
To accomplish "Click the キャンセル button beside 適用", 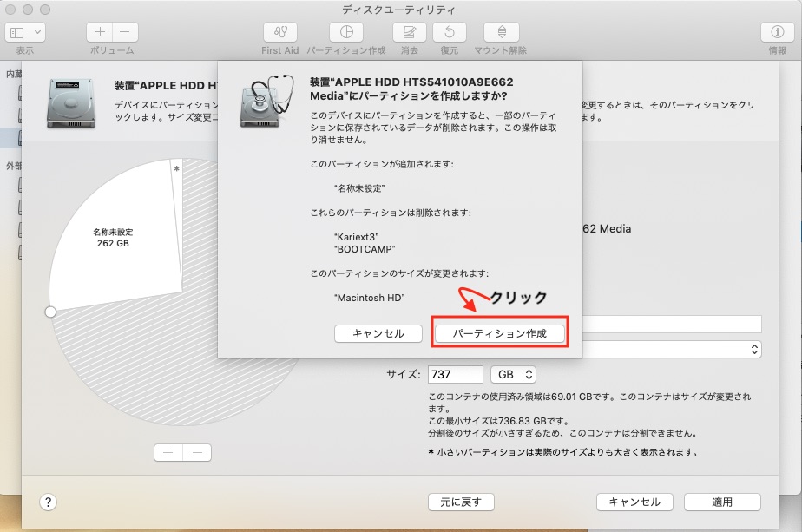I will [x=634, y=502].
